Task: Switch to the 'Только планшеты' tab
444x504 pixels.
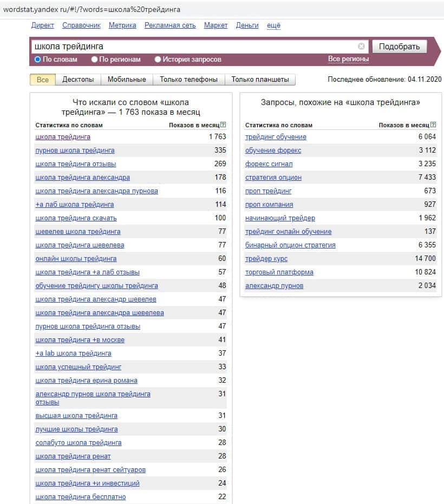Action: click(260, 80)
